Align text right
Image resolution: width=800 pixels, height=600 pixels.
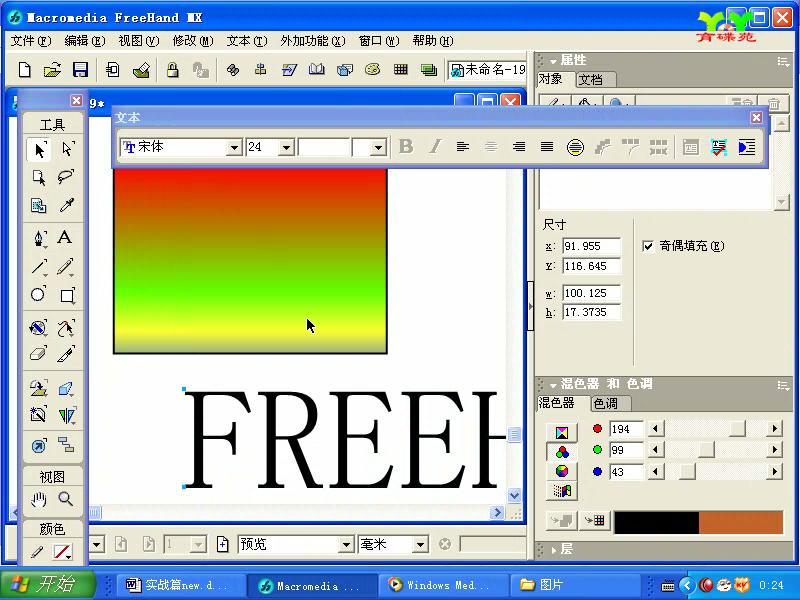(x=519, y=147)
